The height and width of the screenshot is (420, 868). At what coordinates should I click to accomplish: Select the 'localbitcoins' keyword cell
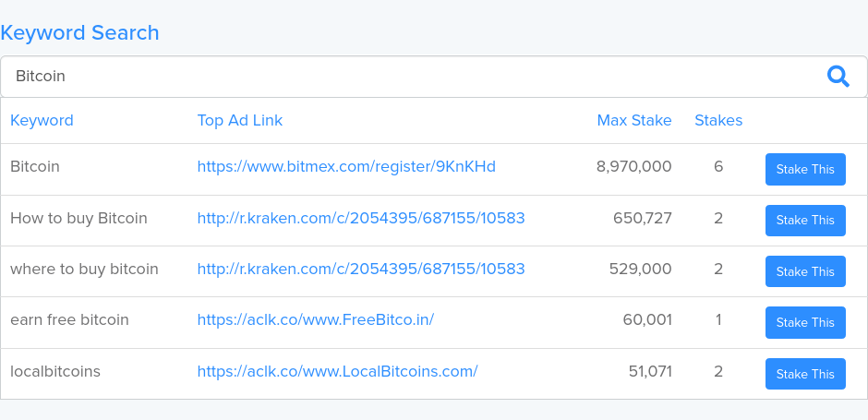coord(55,371)
